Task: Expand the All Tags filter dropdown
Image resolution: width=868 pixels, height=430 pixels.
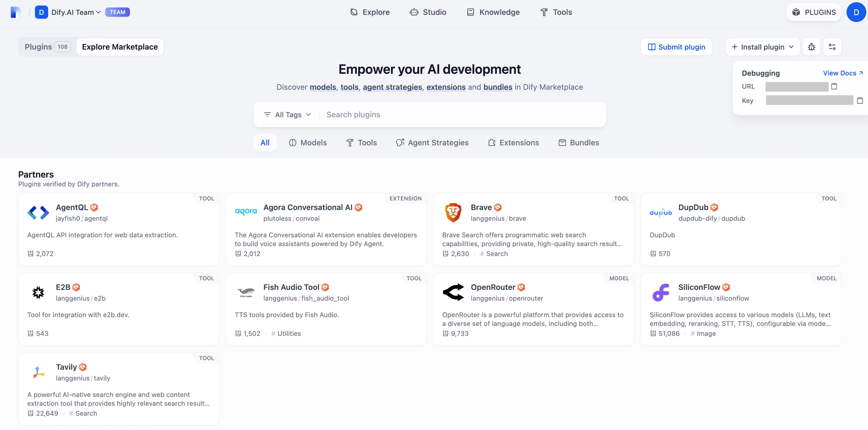Action: pyautogui.click(x=288, y=115)
